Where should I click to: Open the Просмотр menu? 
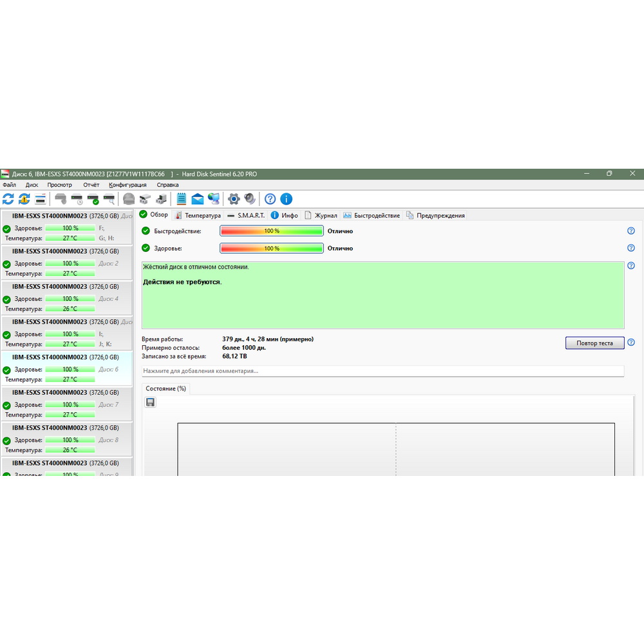[x=59, y=185]
